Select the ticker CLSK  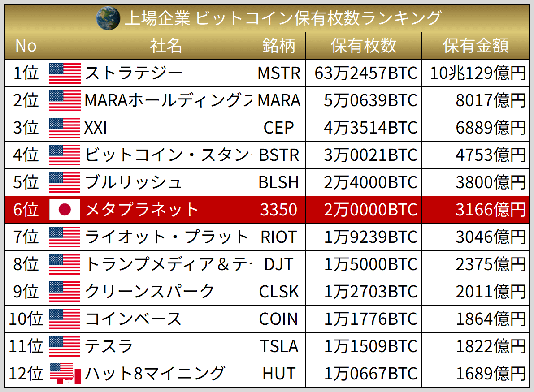(278, 292)
